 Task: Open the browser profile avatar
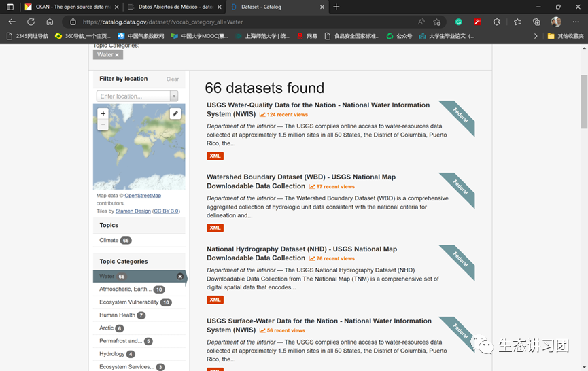556,22
